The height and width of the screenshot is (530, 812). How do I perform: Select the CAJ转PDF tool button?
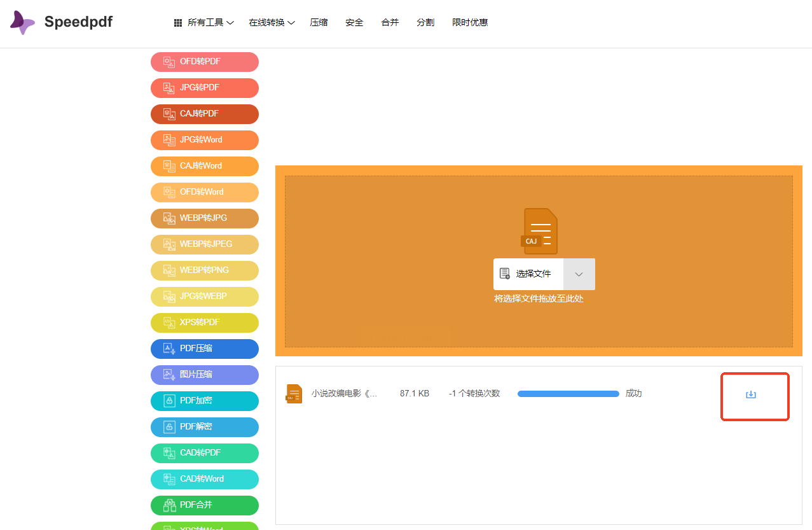tap(205, 114)
